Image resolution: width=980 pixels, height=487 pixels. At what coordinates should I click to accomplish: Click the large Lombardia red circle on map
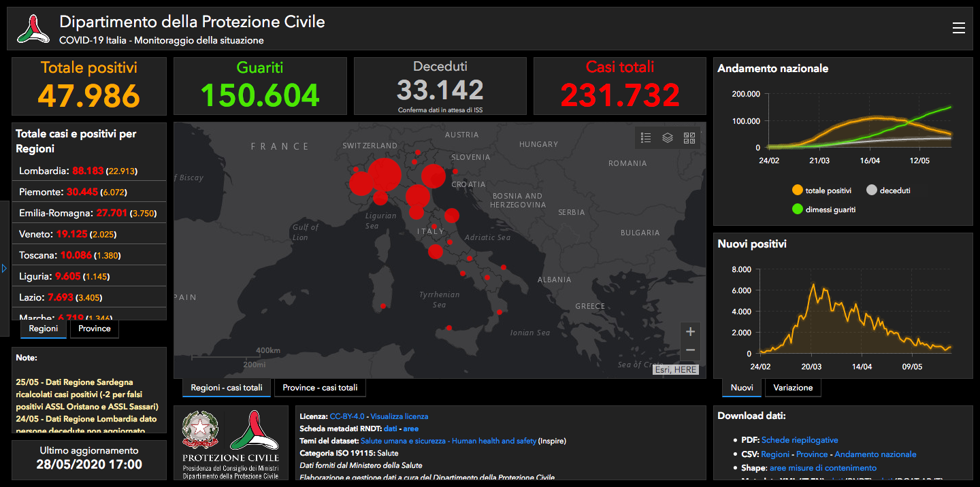[385, 175]
